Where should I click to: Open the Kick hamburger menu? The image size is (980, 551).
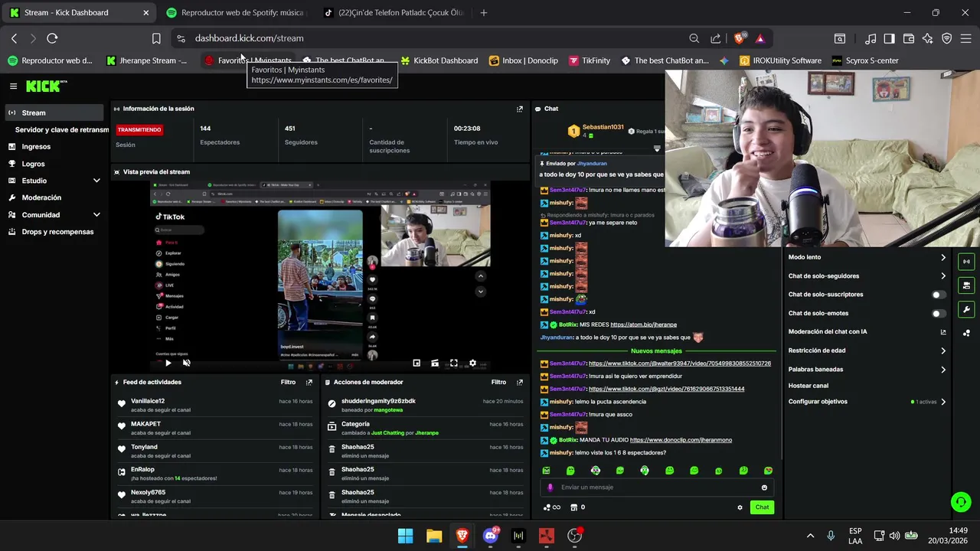pyautogui.click(x=13, y=86)
